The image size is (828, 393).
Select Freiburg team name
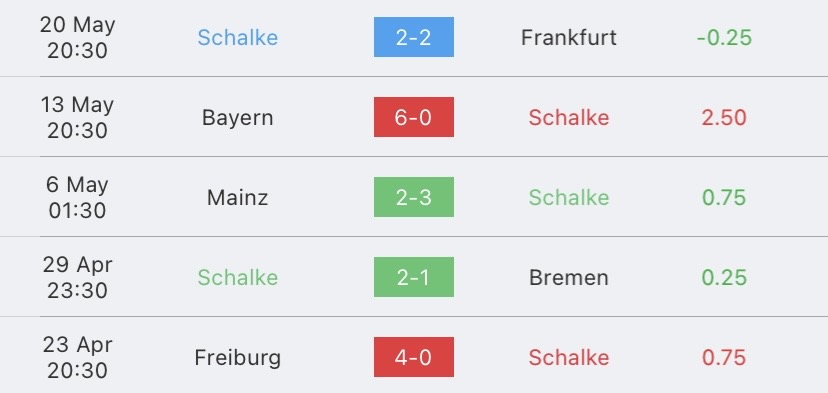(238, 358)
